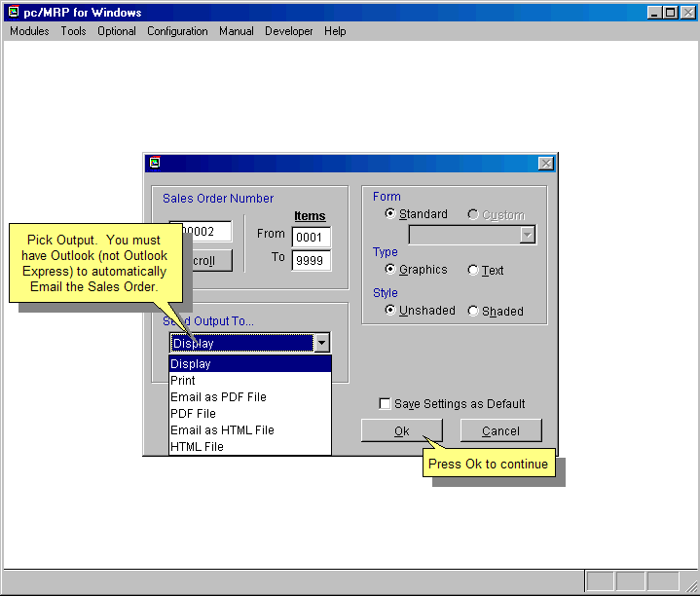
Task: Select the Standard form radio button
Action: click(391, 214)
